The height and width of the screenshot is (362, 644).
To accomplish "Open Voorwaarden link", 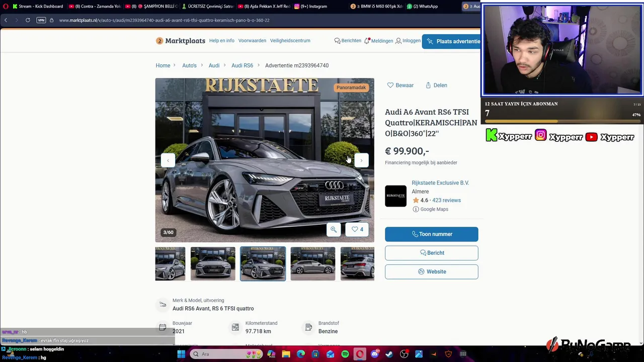I will pyautogui.click(x=252, y=41).
